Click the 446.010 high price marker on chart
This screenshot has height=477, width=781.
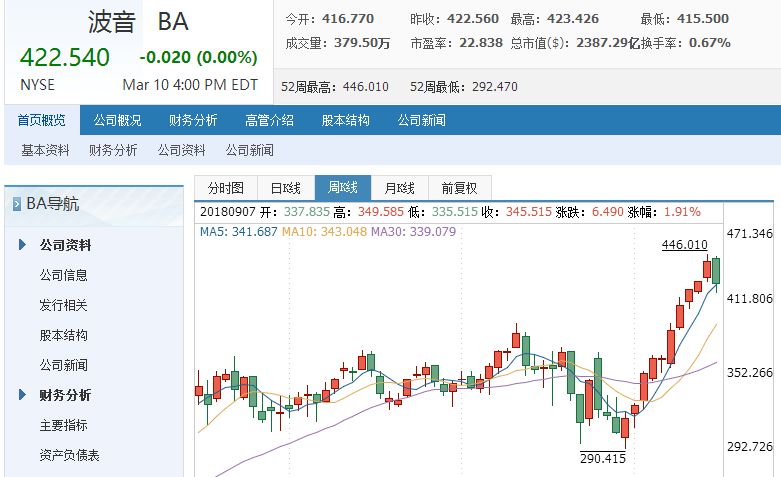pyautogui.click(x=684, y=244)
